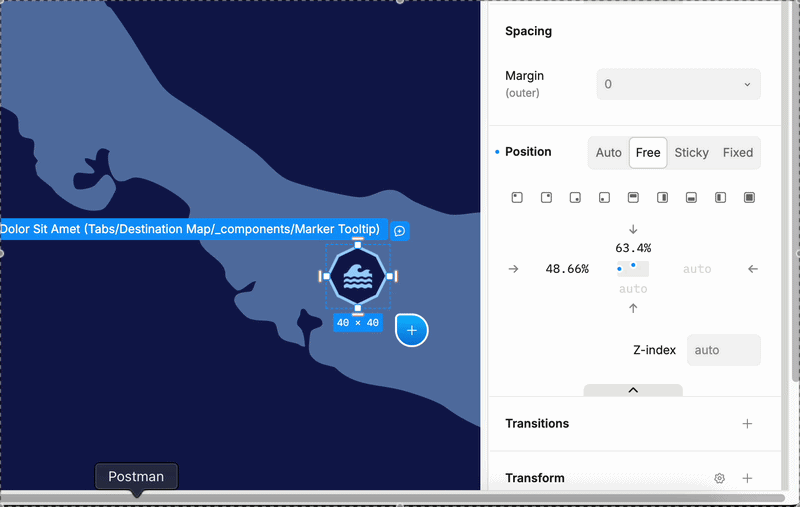Screen dimensions: 800x507
Task: Pin element to top-right corner preset
Action: tap(546, 197)
